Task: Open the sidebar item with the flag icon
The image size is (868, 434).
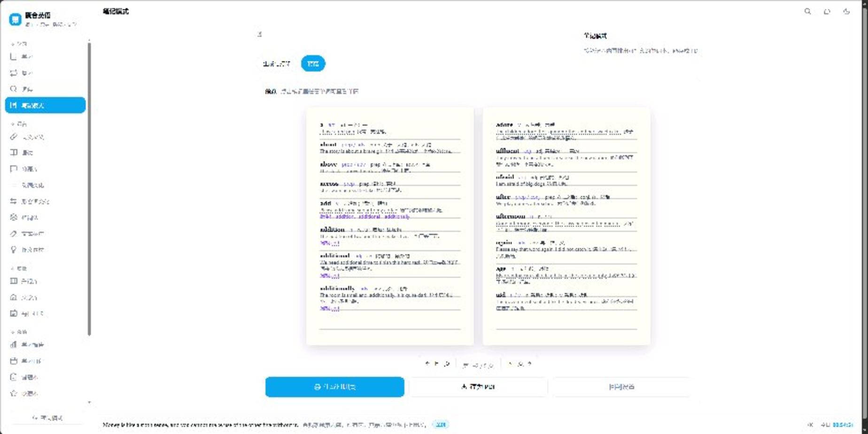Action: point(45,169)
